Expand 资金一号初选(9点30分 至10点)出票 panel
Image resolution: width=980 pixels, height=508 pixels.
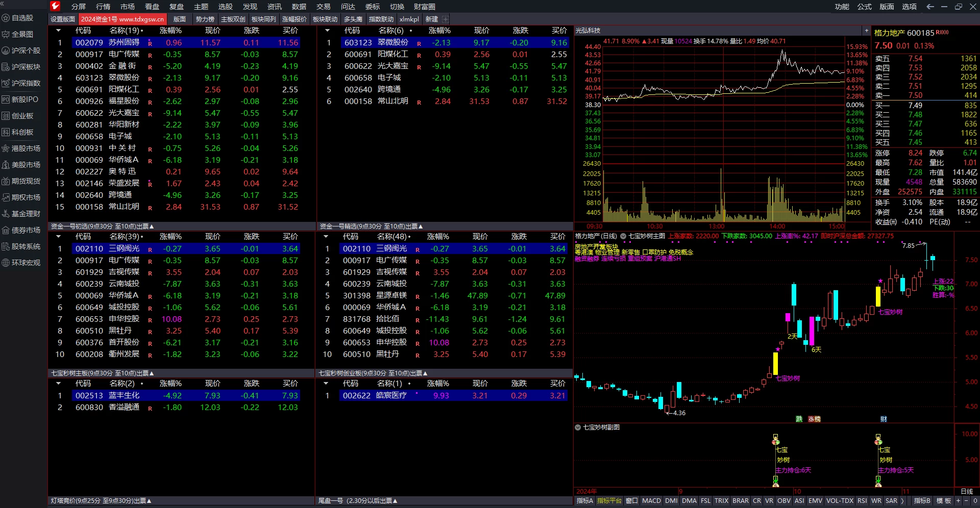pos(102,226)
